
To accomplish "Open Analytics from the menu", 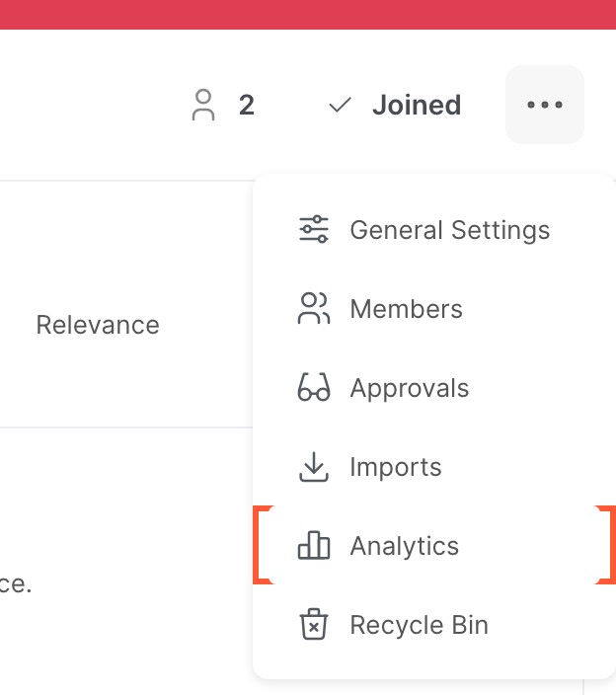I will 434,545.
